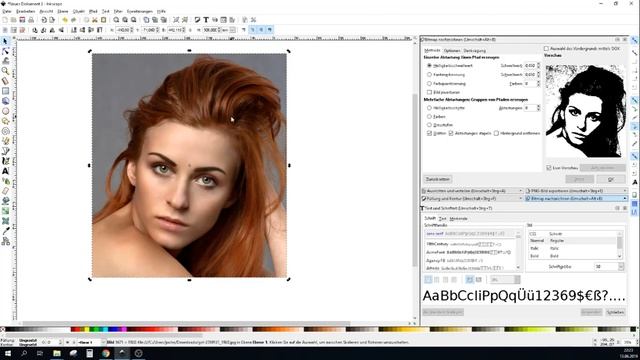Image resolution: width=640 pixels, height=360 pixels.
Task: Open the Datei menu
Action: click(x=7, y=11)
